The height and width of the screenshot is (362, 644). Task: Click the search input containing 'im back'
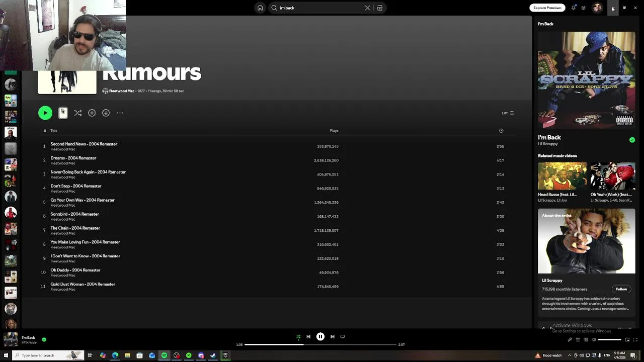[x=320, y=8]
